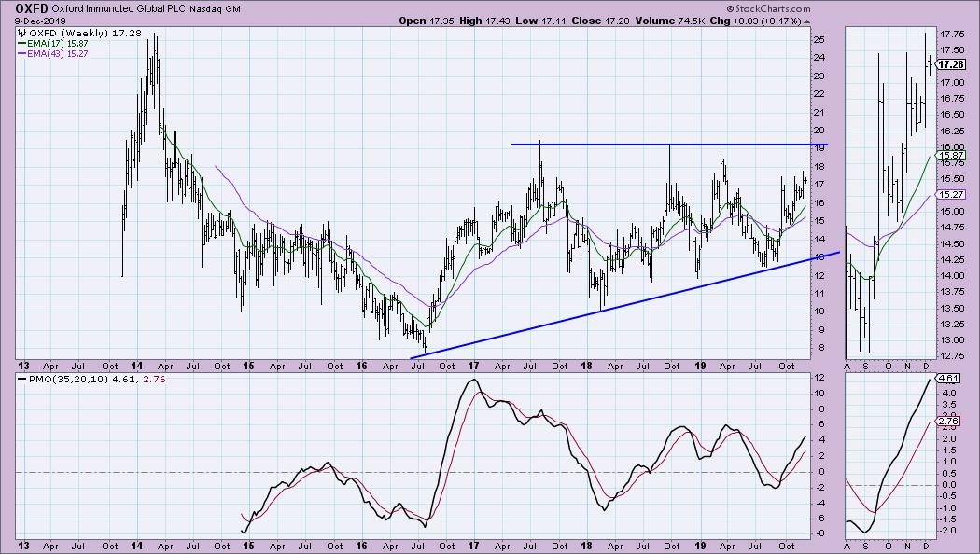Viewport: 980px width, 554px height.
Task: Click the Close 17.28 value in header
Action: [601, 21]
